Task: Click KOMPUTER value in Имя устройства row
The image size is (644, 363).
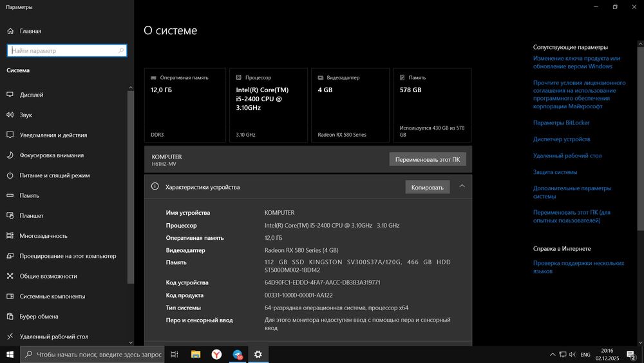Action: 279,213
